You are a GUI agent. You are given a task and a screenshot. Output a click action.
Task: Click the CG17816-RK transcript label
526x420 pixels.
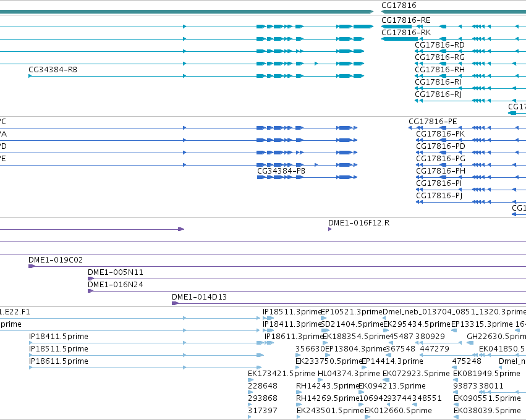click(406, 33)
